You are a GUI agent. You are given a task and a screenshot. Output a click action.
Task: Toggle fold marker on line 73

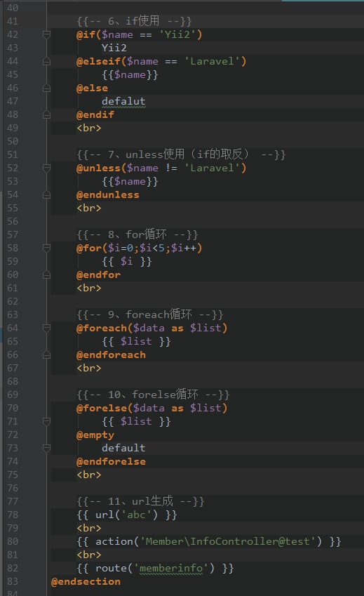47,448
